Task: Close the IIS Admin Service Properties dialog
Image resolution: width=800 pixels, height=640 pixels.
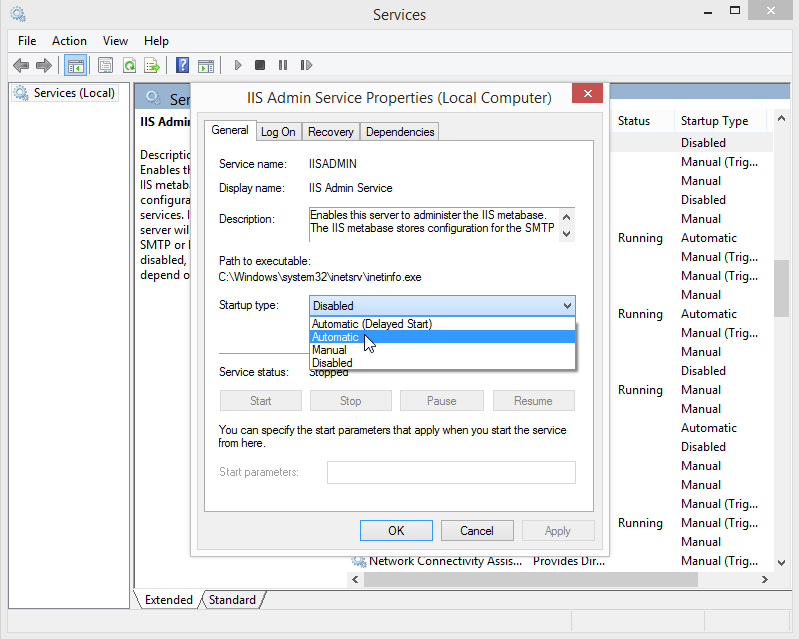Action: coord(587,93)
